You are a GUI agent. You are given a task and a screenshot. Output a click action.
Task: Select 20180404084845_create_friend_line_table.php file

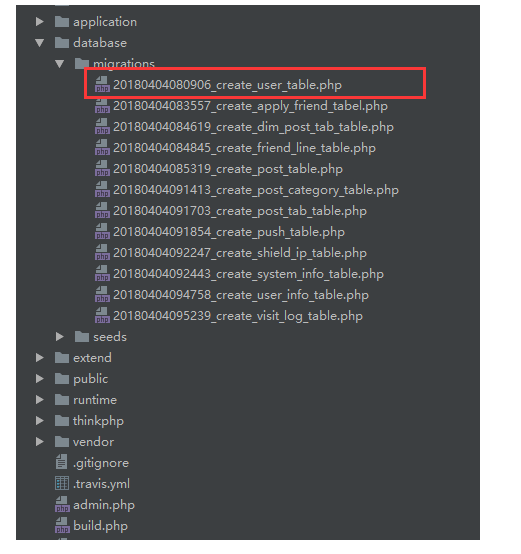[244, 148]
